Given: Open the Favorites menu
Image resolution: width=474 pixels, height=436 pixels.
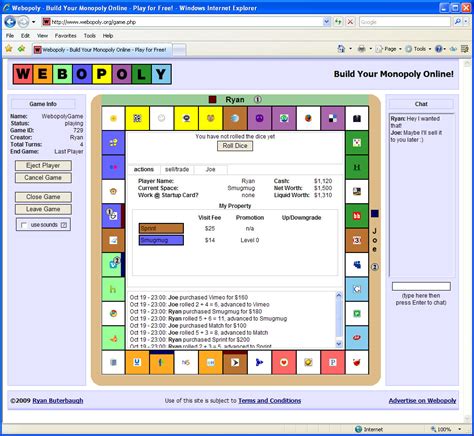Looking at the screenshot, I should coord(66,36).
